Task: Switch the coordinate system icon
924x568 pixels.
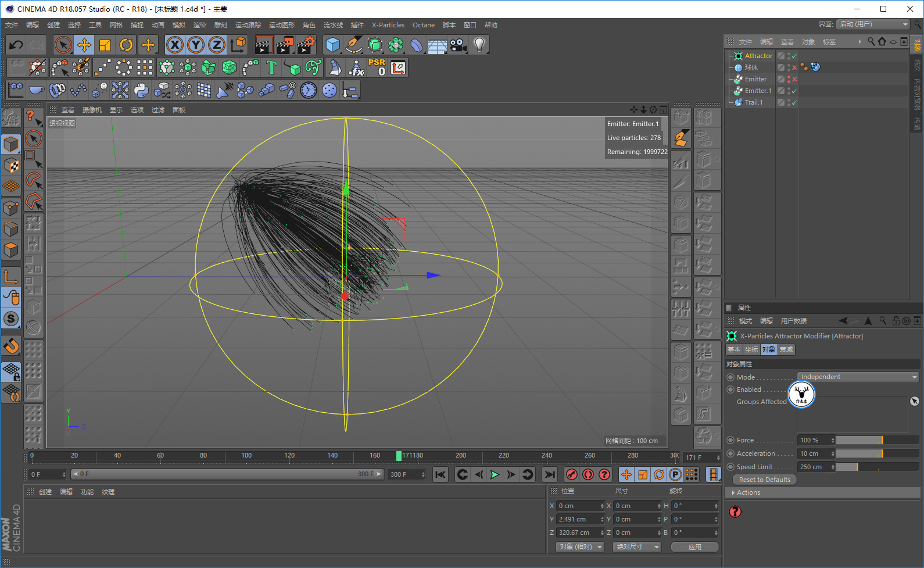Action: pos(238,45)
